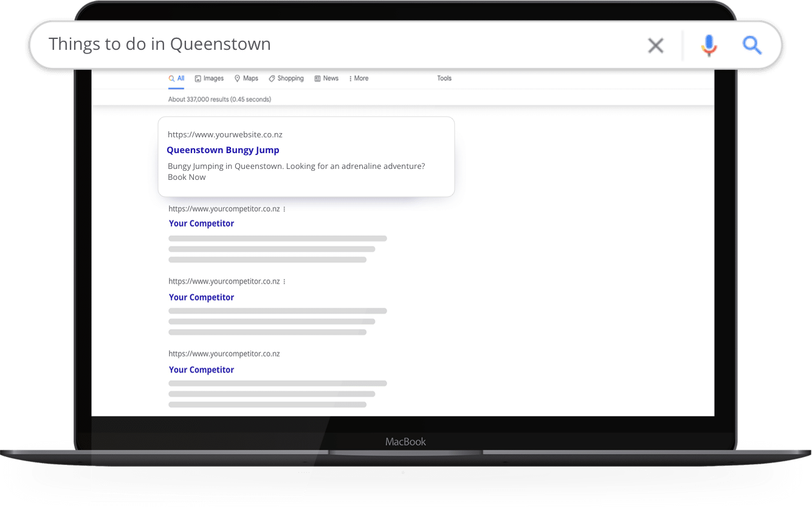Switch to the Maps tab
Image resolution: width=812 pixels, height=508 pixels.
tap(246, 78)
